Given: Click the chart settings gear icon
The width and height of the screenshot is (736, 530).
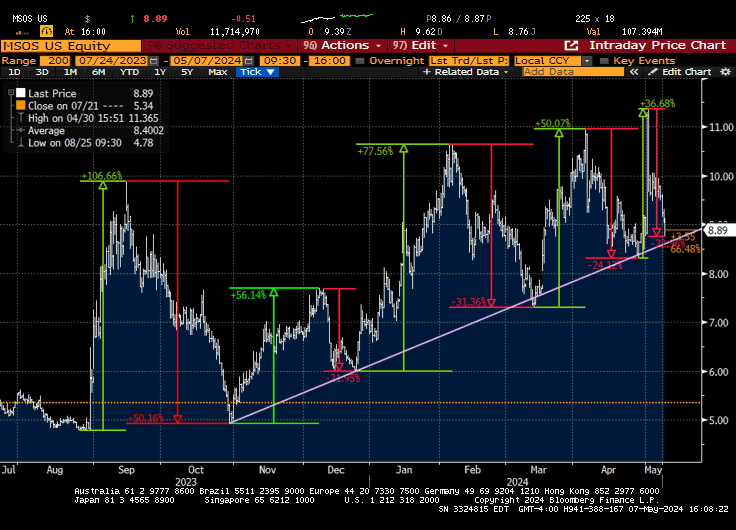Looking at the screenshot, I should point(726,72).
